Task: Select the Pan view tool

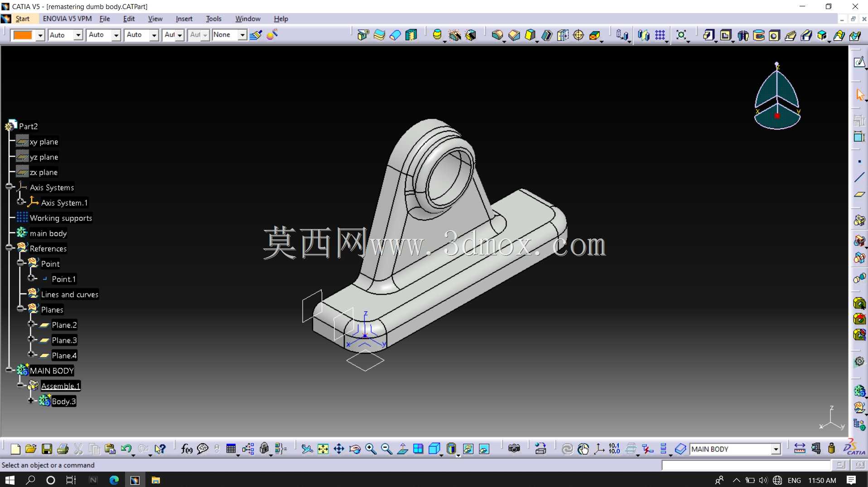Action: 339,449
